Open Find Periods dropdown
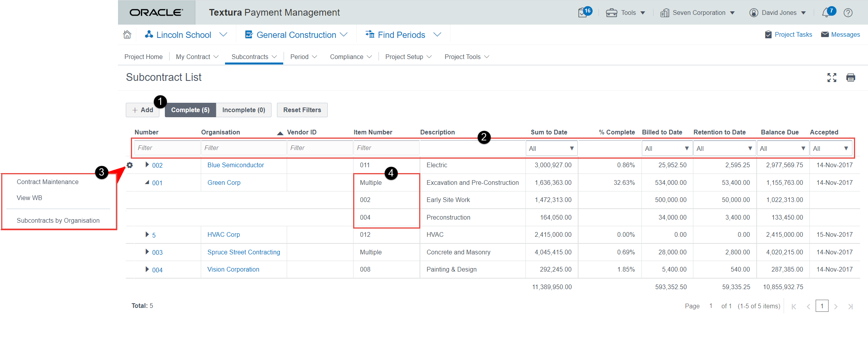 403,35
